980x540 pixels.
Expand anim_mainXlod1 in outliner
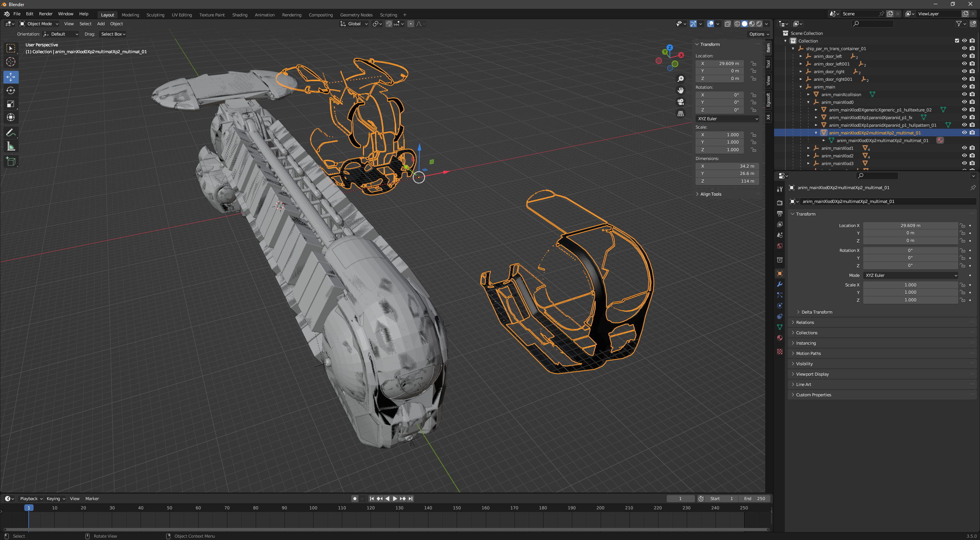point(808,148)
